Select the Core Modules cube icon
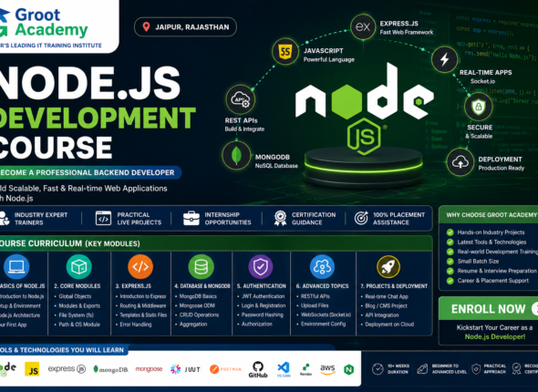 click(x=79, y=266)
